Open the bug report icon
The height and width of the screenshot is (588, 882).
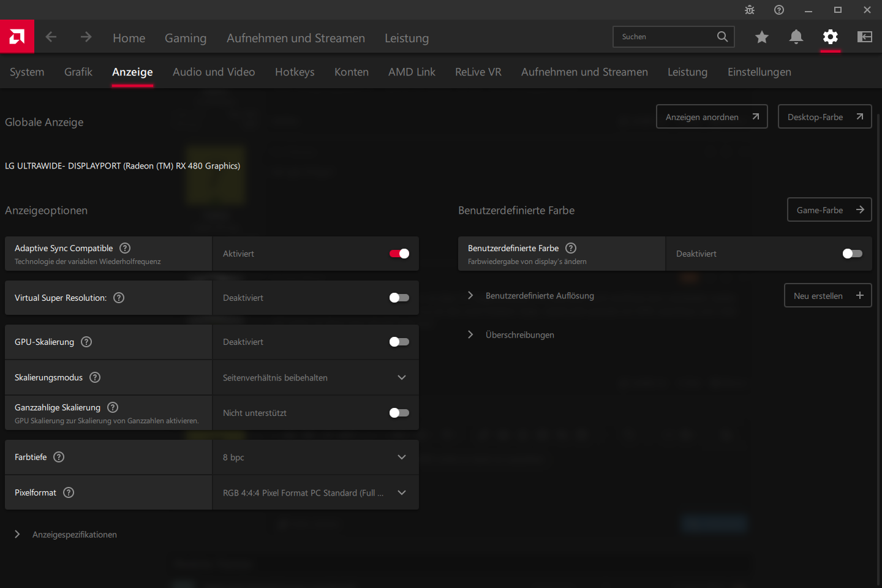click(750, 10)
